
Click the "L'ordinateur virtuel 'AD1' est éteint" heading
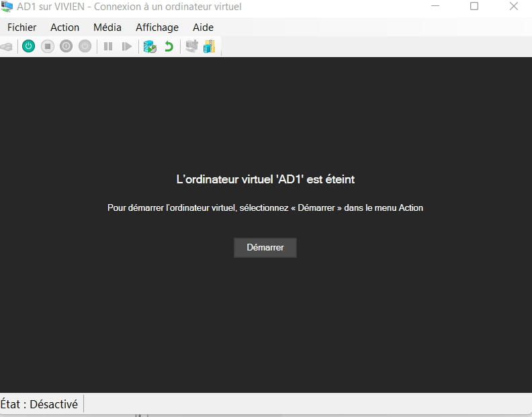[265, 179]
